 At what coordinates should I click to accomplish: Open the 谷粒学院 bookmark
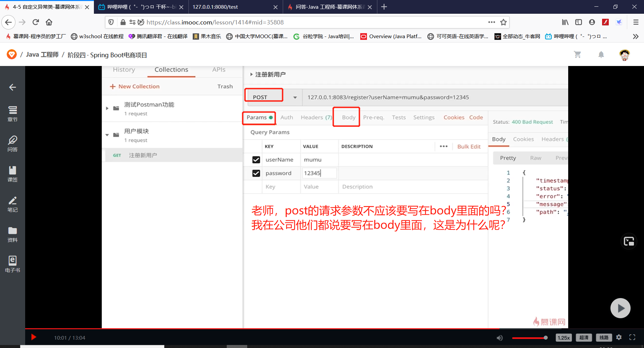[324, 36]
